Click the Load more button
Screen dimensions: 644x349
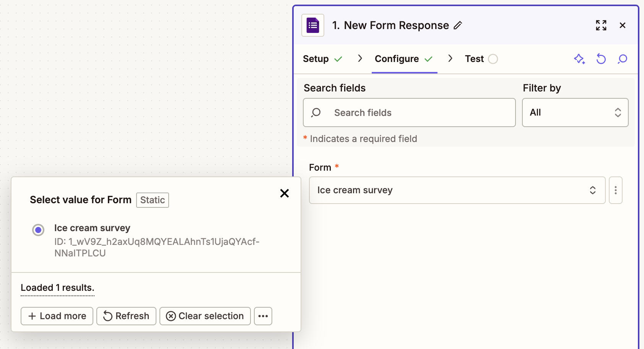(x=57, y=316)
